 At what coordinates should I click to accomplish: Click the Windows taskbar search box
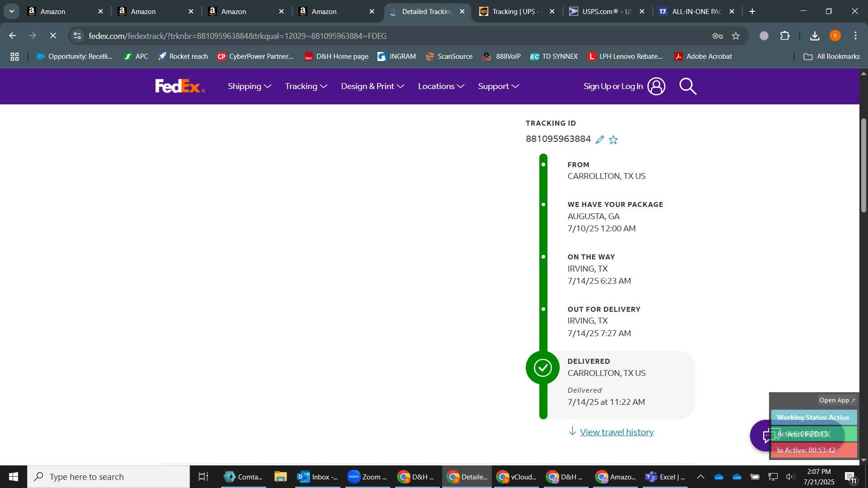108,477
